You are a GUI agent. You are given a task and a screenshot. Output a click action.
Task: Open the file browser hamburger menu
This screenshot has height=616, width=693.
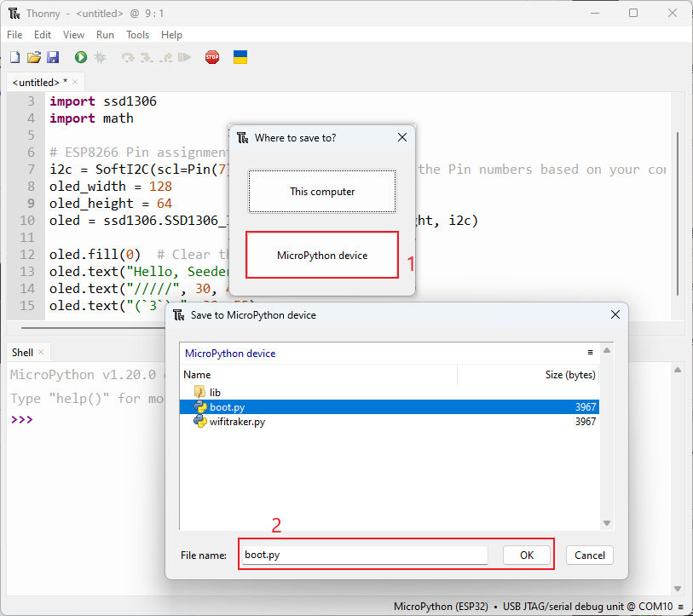coord(590,352)
